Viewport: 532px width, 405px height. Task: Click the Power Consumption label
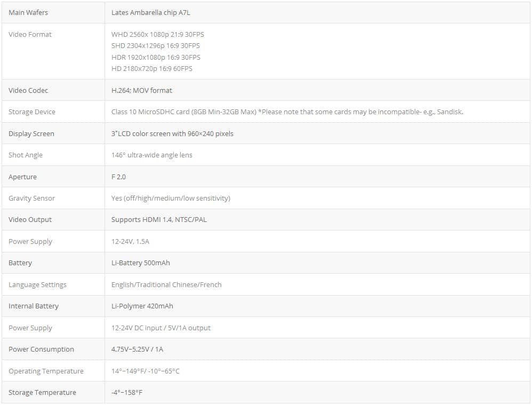point(41,350)
